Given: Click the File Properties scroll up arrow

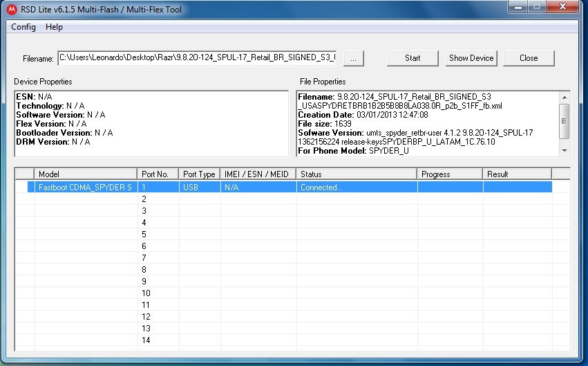Looking at the screenshot, I should 565,98.
